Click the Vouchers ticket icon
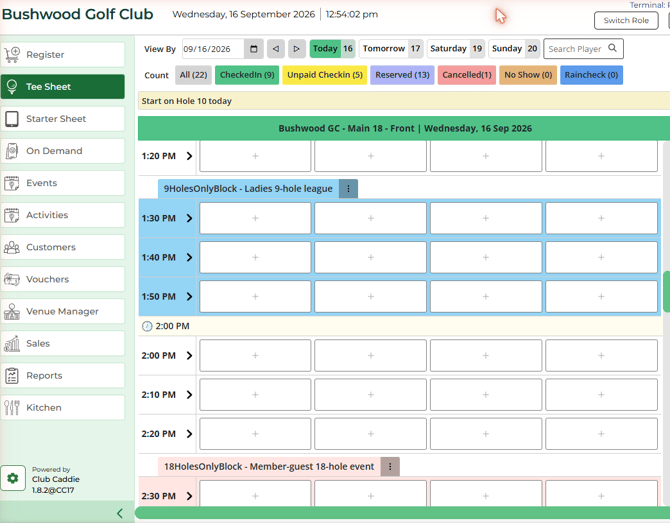 click(12, 279)
